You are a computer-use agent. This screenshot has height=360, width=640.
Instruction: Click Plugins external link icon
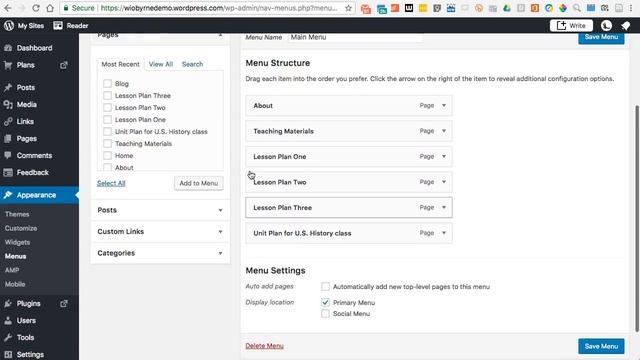coord(64,303)
